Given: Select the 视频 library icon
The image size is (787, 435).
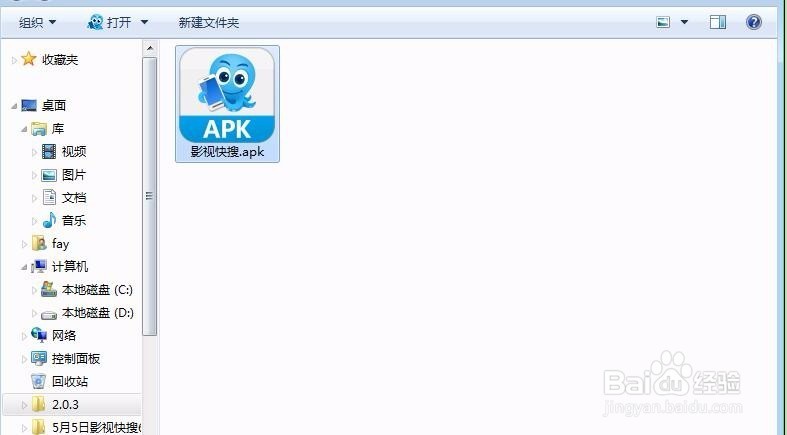Looking at the screenshot, I should [x=49, y=151].
